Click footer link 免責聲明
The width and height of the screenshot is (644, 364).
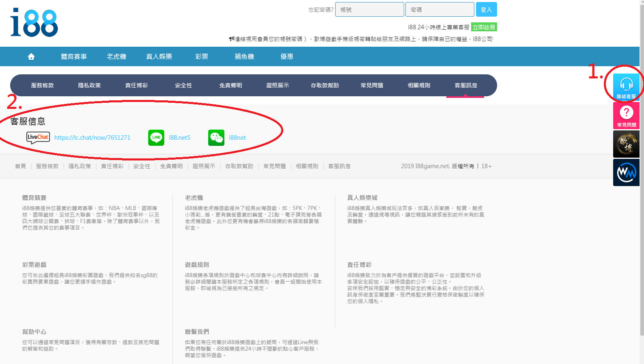coord(172,166)
